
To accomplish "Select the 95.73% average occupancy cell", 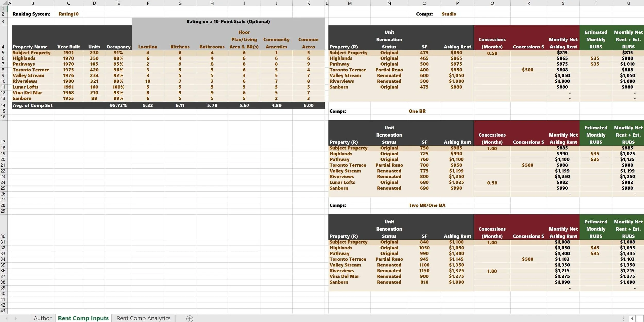I will (118, 105).
